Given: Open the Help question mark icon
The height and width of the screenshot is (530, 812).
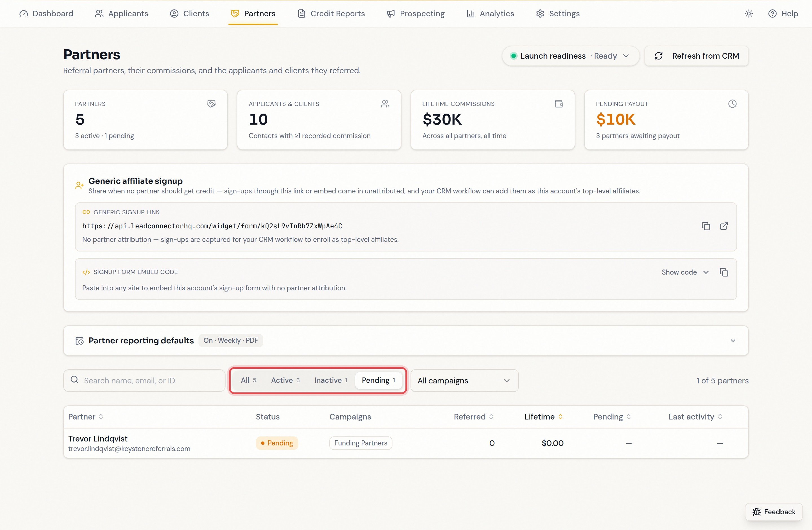Looking at the screenshot, I should (773, 14).
